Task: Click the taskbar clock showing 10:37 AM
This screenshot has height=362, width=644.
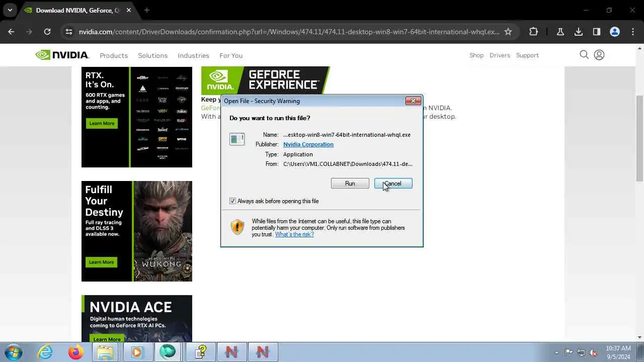Action: click(618, 352)
